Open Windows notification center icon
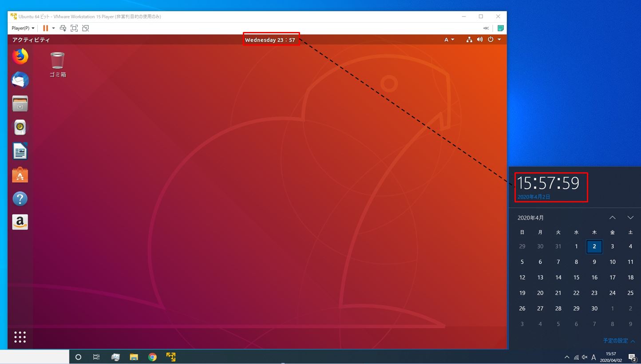Image resolution: width=641 pixels, height=364 pixels. coord(632,357)
